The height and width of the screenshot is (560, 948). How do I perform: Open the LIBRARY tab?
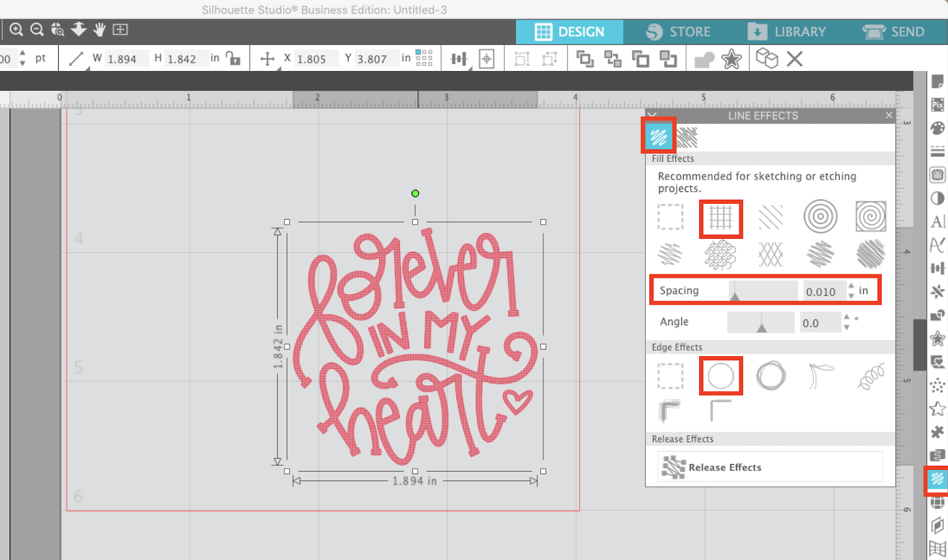tap(788, 31)
